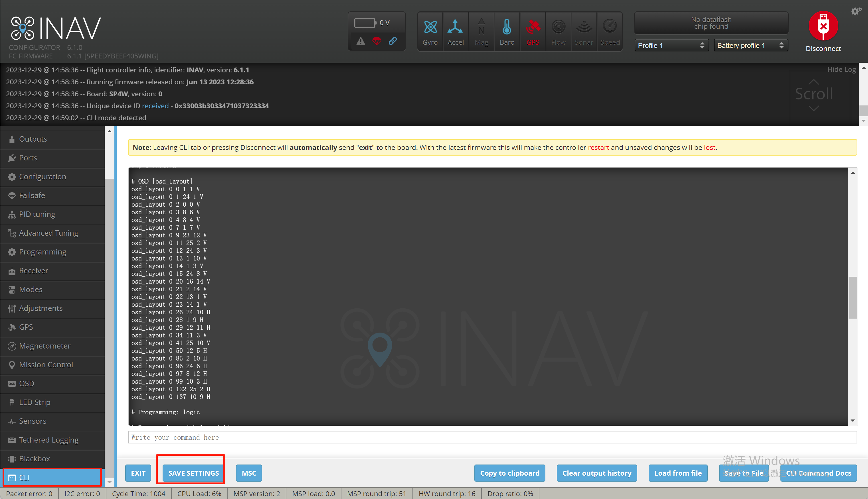Select the CLI tab
868x499 pixels.
tap(52, 477)
